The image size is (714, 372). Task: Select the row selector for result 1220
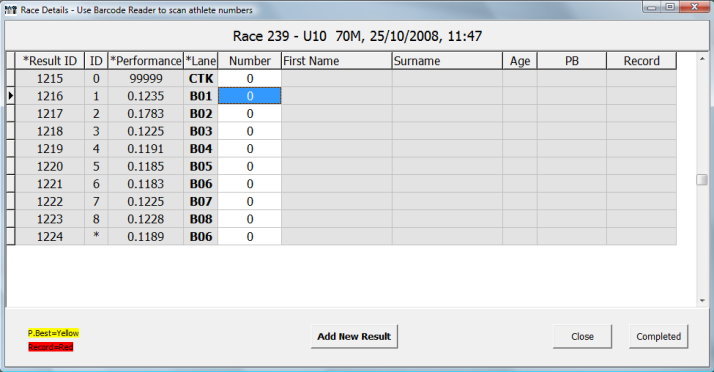click(10, 166)
